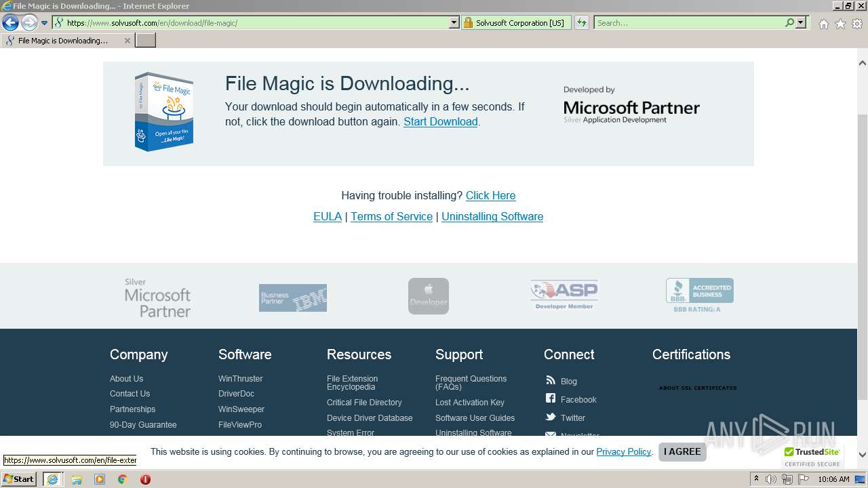Open the Tools gear icon
The image size is (868, 488).
[x=857, y=24]
